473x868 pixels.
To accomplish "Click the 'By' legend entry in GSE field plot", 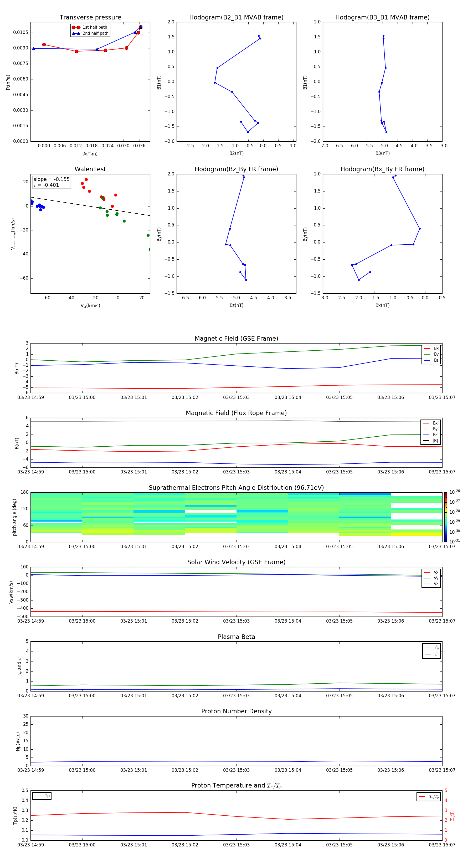I will (x=431, y=355).
